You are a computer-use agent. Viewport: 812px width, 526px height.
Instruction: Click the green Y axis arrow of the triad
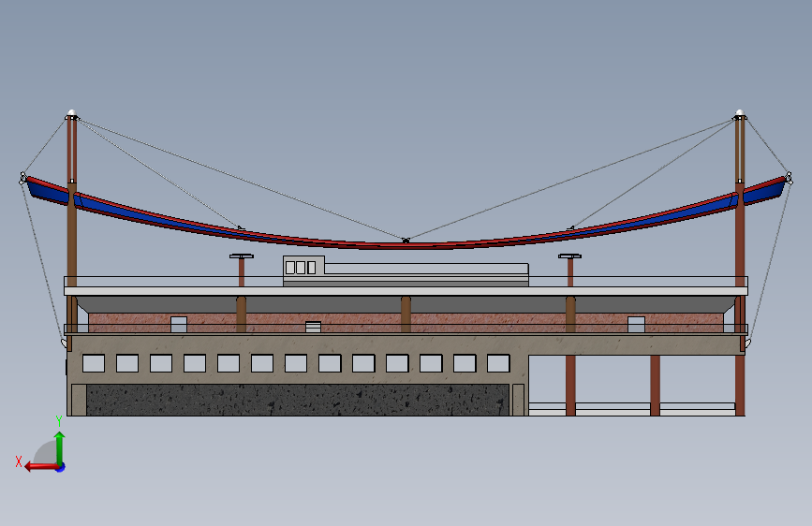(x=60, y=447)
